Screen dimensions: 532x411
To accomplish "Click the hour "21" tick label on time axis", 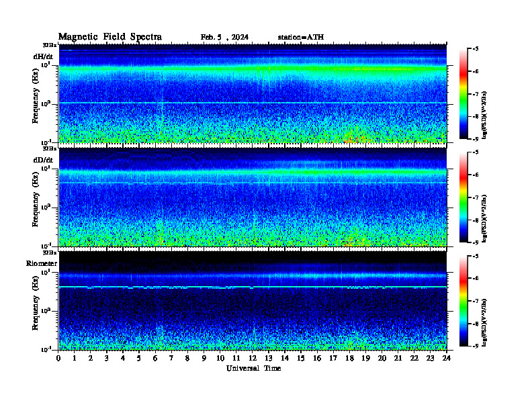I will tap(398, 359).
